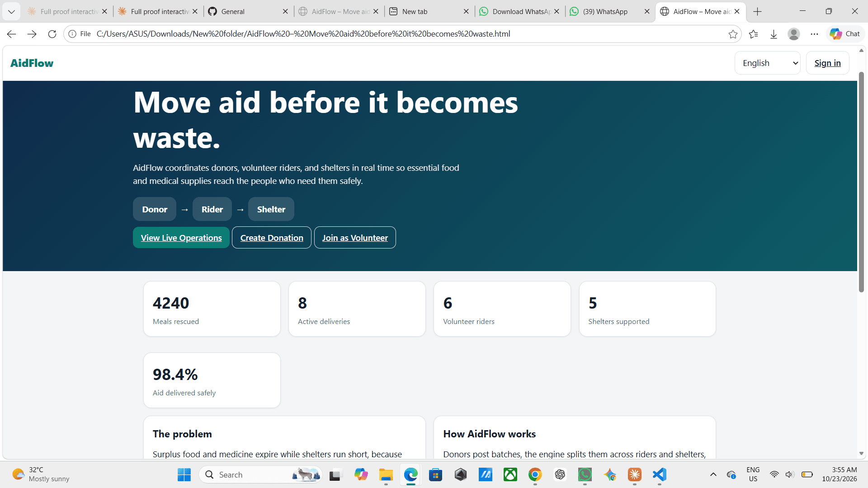The width and height of the screenshot is (868, 488).
Task: Click the Sign in button
Action: [x=827, y=63]
